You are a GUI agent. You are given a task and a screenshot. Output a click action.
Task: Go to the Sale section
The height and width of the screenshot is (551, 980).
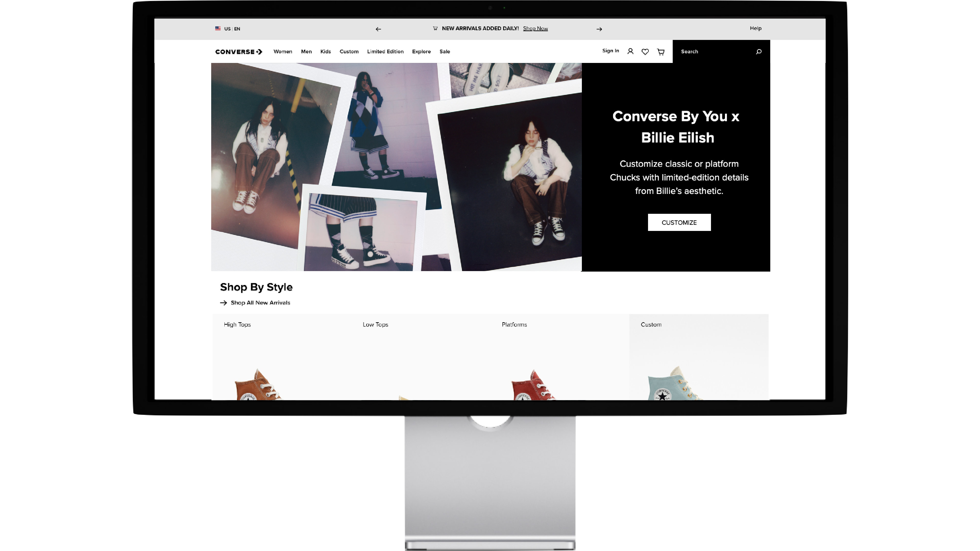pos(444,52)
